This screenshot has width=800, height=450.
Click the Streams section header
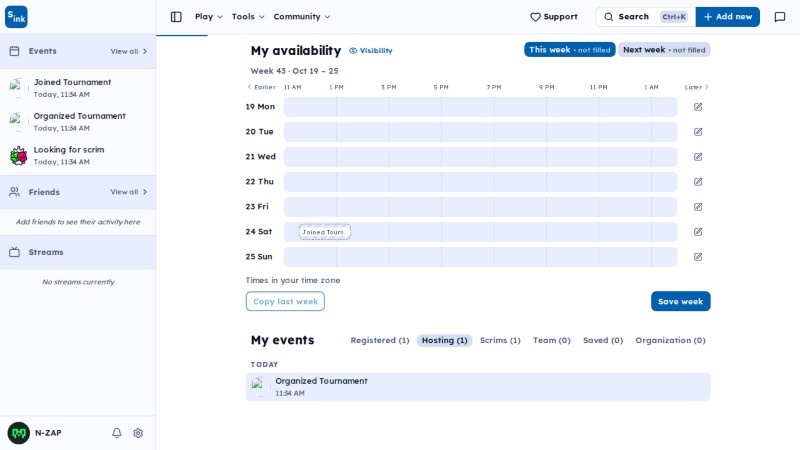click(x=78, y=252)
